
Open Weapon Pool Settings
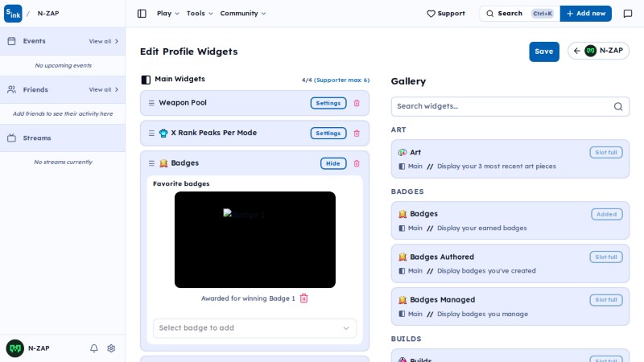tap(328, 103)
